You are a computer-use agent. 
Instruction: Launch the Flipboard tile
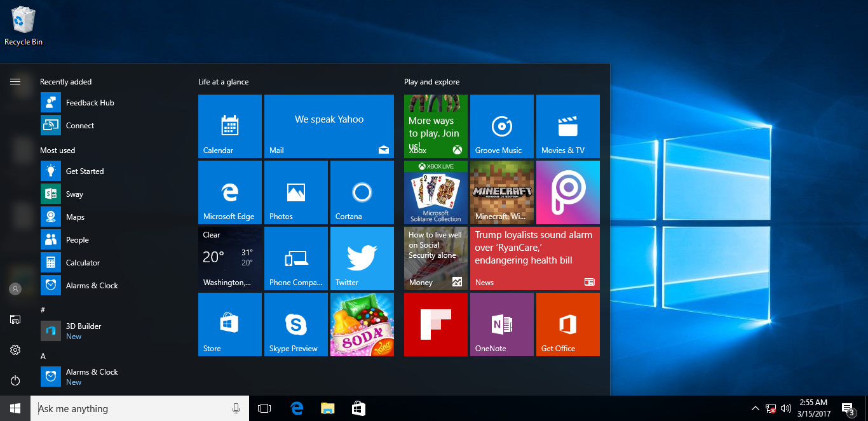(436, 324)
